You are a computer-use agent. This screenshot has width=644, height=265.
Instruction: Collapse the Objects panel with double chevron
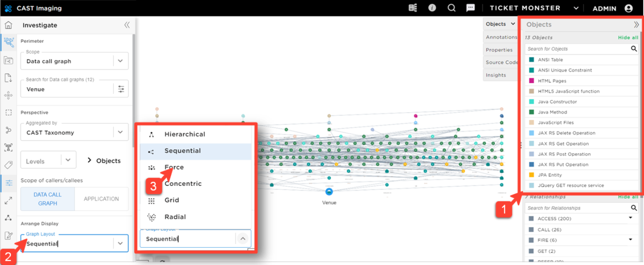click(x=636, y=25)
